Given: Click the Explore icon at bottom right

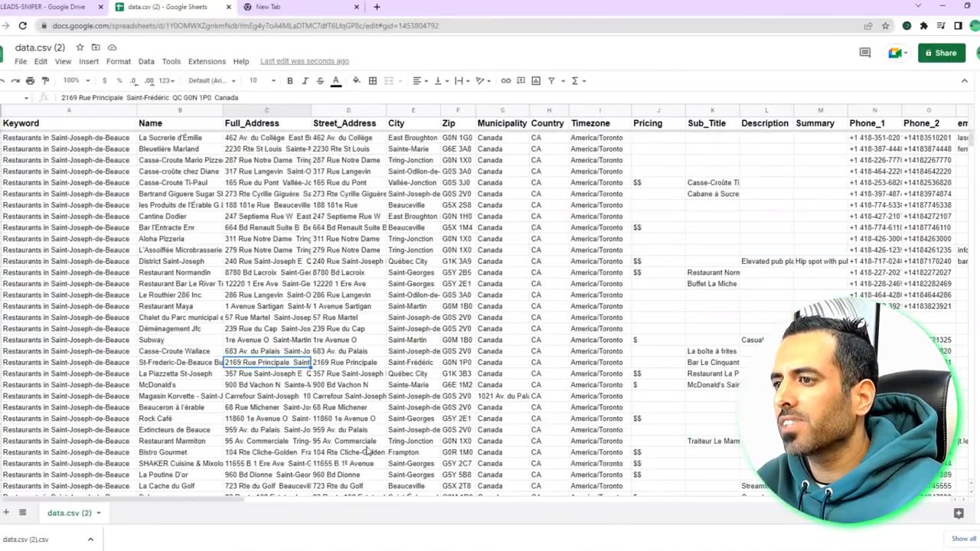Looking at the screenshot, I should click(x=959, y=514).
